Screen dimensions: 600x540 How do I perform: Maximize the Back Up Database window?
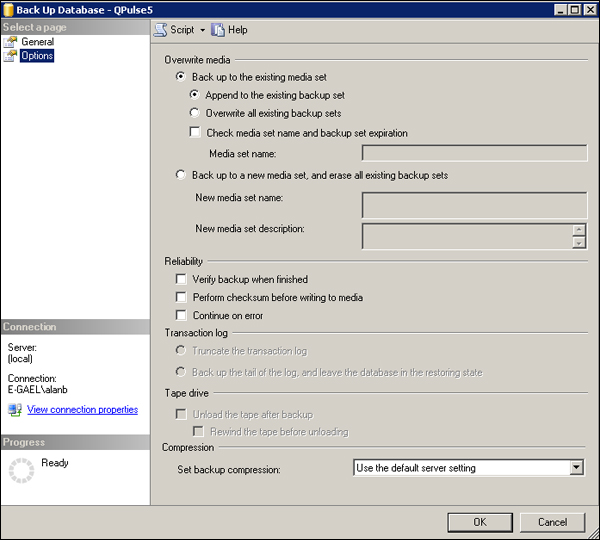[575, 10]
